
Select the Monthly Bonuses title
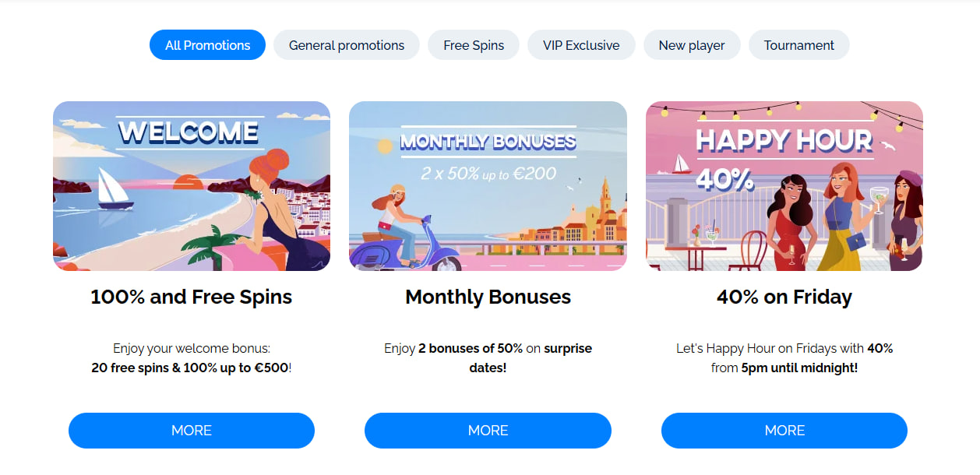click(x=488, y=297)
